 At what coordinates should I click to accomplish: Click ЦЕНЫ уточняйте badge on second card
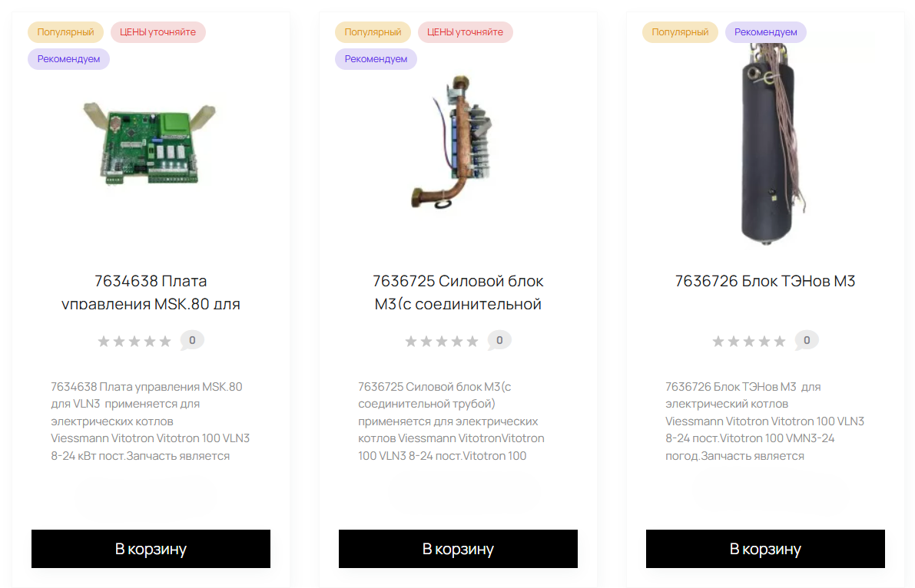point(465,32)
